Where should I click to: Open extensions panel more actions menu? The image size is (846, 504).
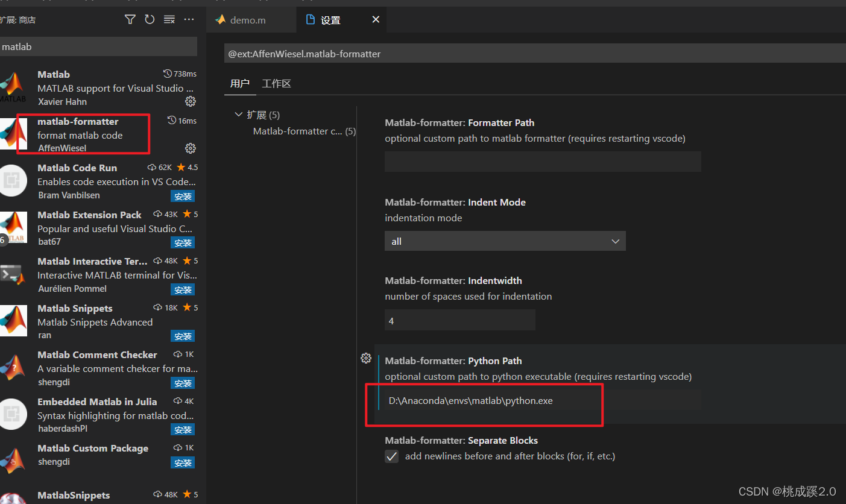coord(189,19)
